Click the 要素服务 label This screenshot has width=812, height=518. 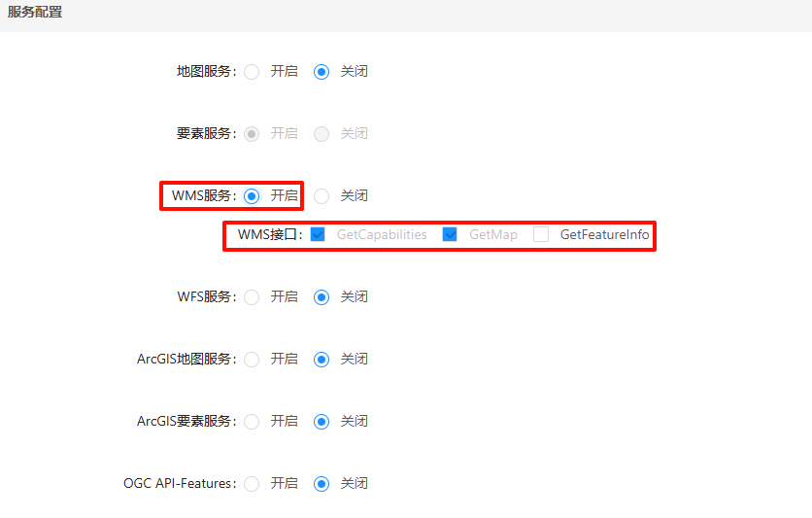(206, 134)
